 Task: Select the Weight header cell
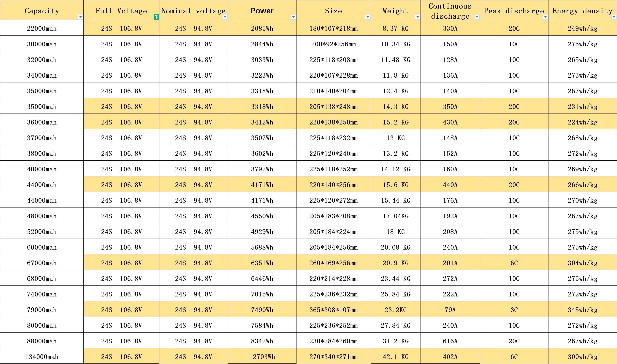[x=396, y=10]
